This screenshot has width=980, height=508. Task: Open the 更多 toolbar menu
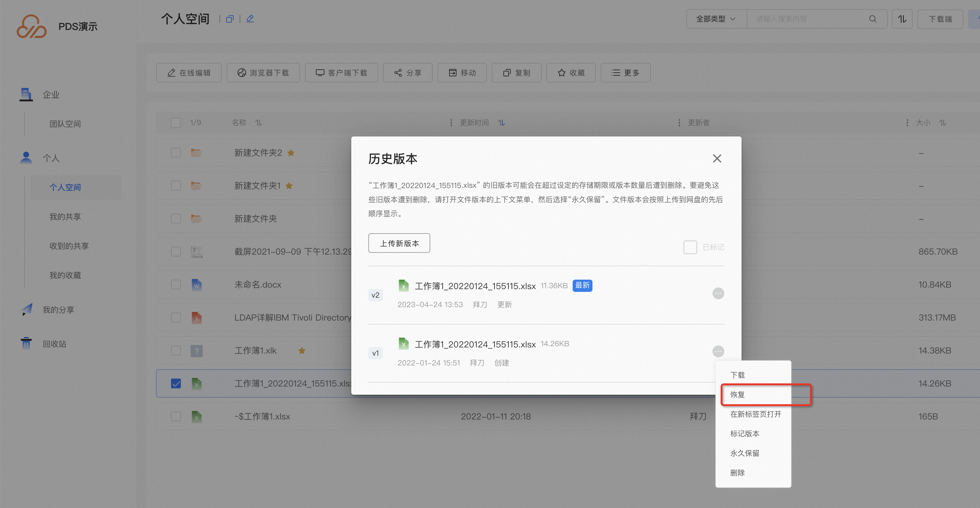pos(625,73)
